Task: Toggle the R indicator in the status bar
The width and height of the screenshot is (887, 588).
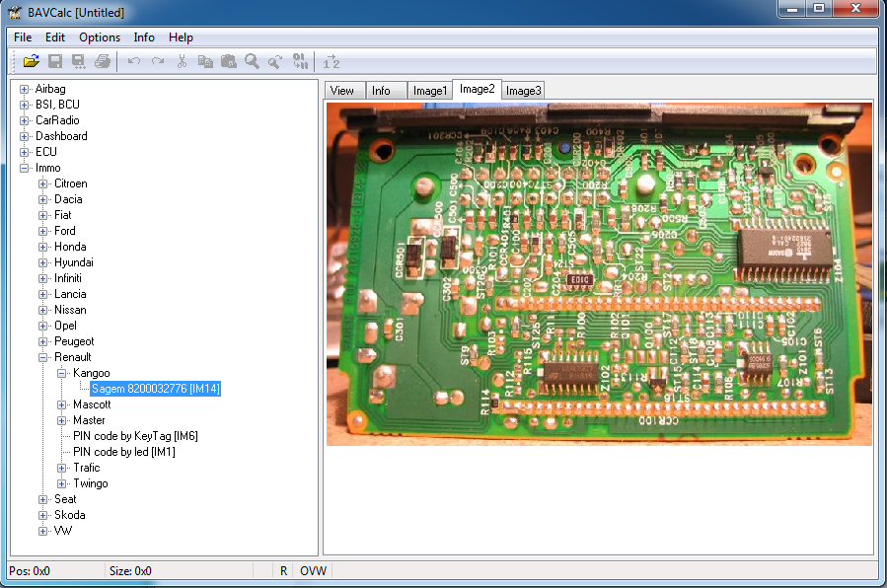Action: 283,570
